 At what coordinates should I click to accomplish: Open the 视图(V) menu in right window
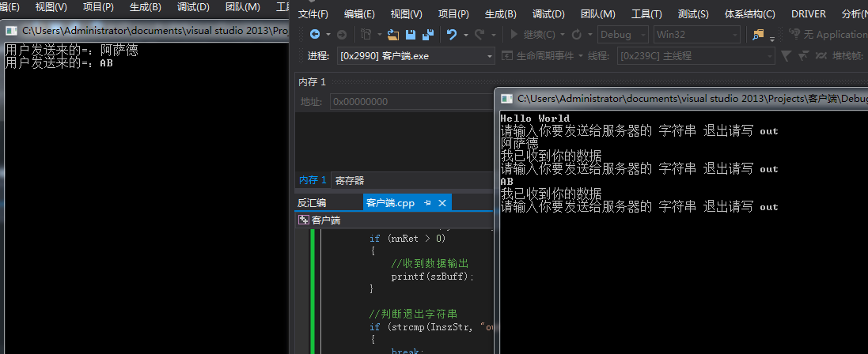[407, 14]
